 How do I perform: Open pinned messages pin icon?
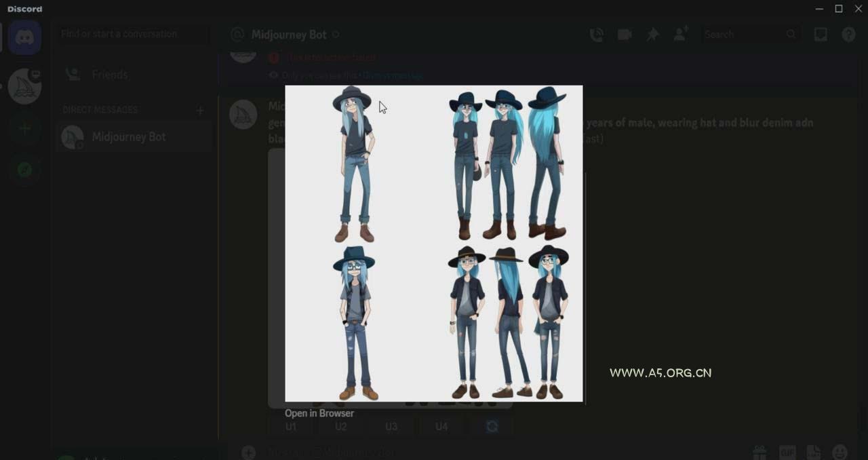[652, 35]
